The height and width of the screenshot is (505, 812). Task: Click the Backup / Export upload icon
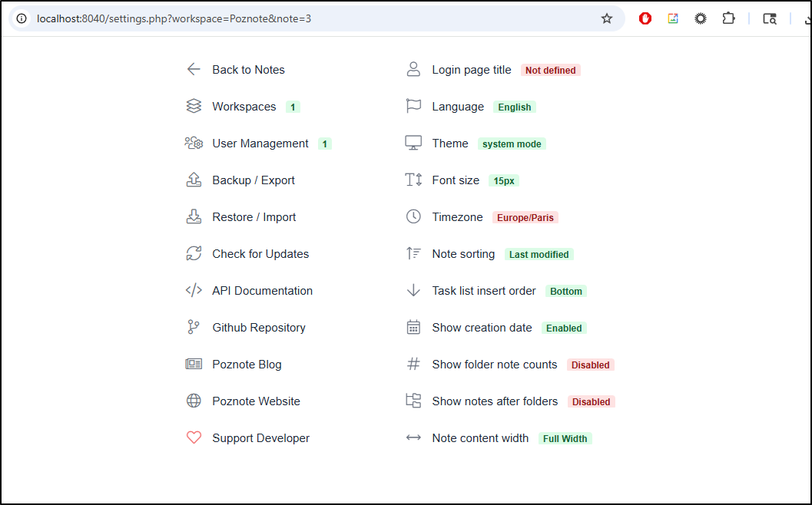tap(194, 180)
